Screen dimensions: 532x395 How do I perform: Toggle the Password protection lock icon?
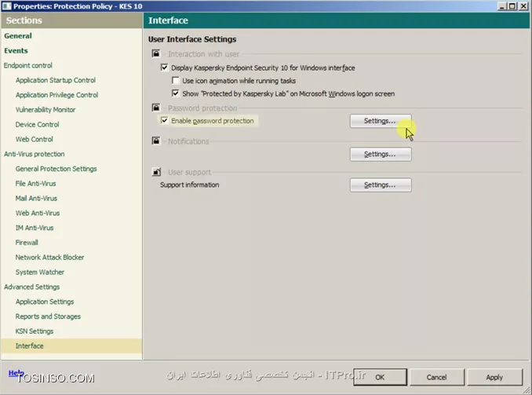[155, 108]
